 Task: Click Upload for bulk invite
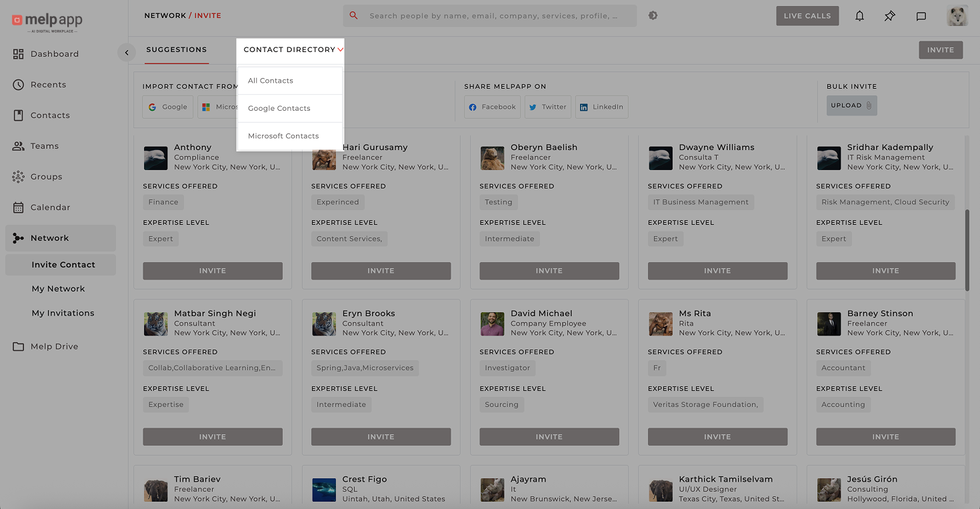851,105
